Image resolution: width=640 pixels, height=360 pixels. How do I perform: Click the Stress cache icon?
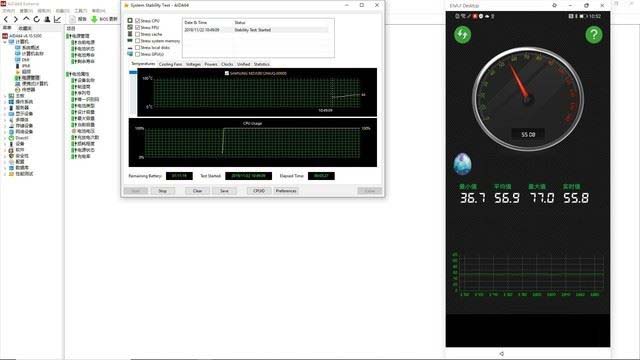[x=130, y=34]
